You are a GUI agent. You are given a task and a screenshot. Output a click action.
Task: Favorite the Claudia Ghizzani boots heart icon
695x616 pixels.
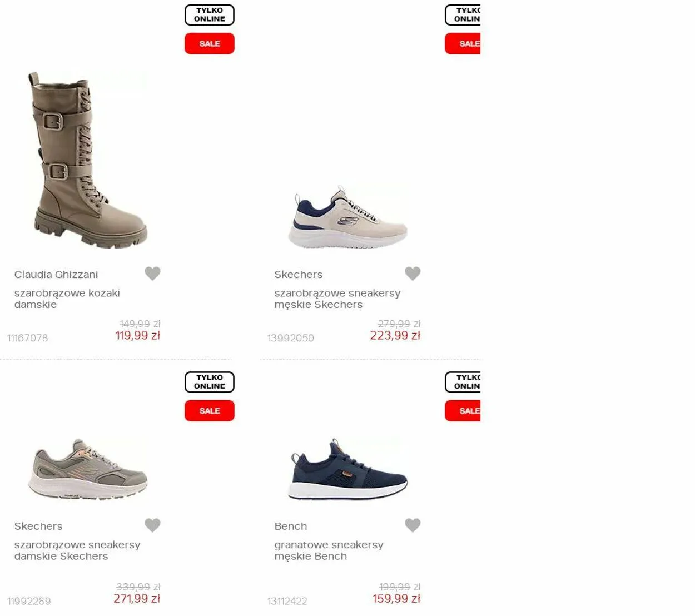click(152, 274)
